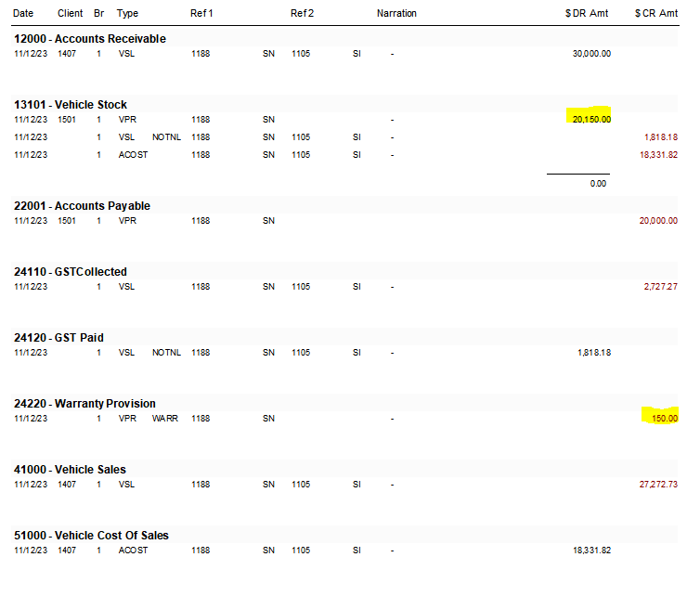Click the highlighted 150.00 credit amount

pyautogui.click(x=663, y=419)
